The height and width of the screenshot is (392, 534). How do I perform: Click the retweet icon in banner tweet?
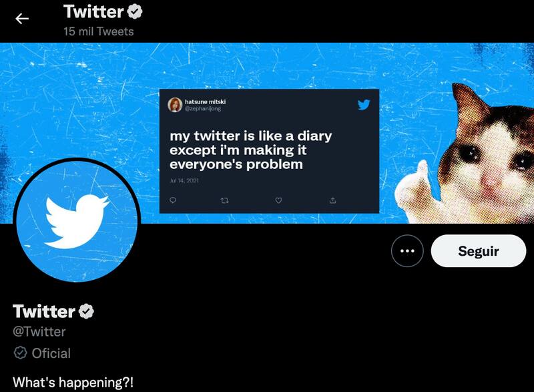224,200
